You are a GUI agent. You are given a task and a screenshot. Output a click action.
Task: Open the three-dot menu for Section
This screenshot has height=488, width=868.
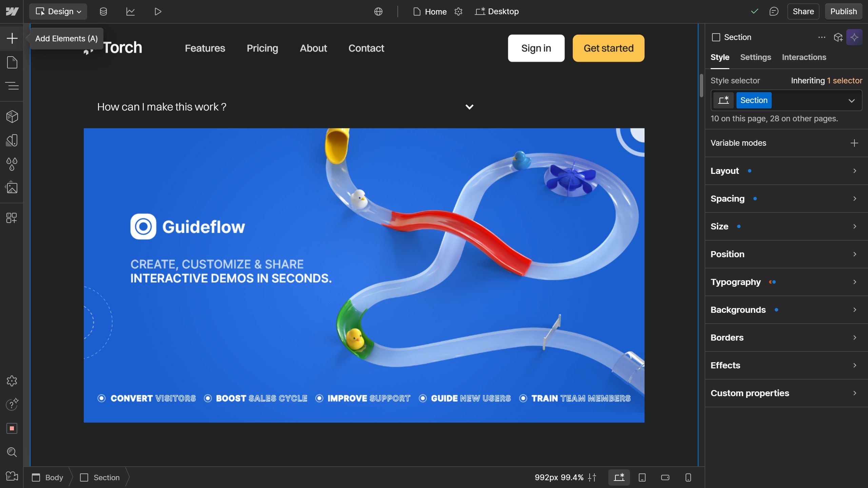click(822, 37)
